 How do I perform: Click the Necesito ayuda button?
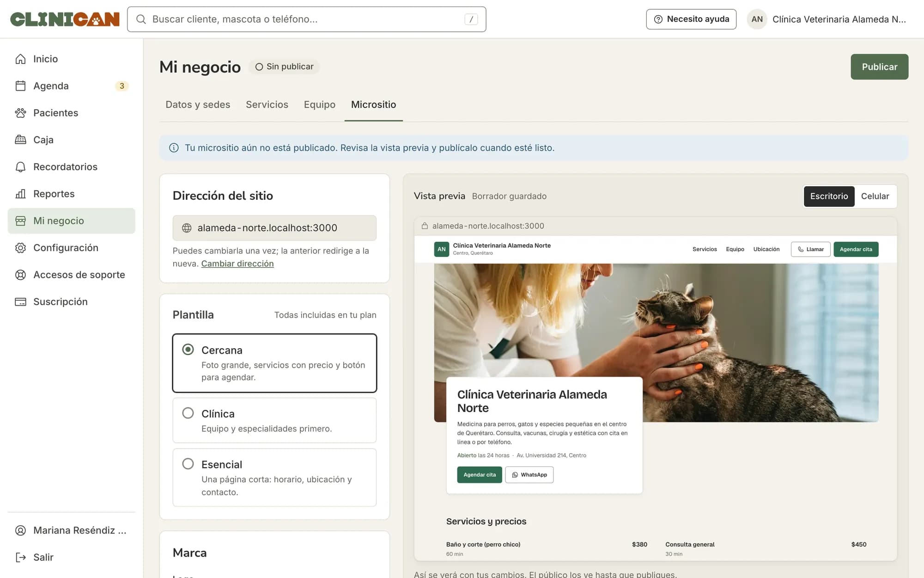pos(691,19)
